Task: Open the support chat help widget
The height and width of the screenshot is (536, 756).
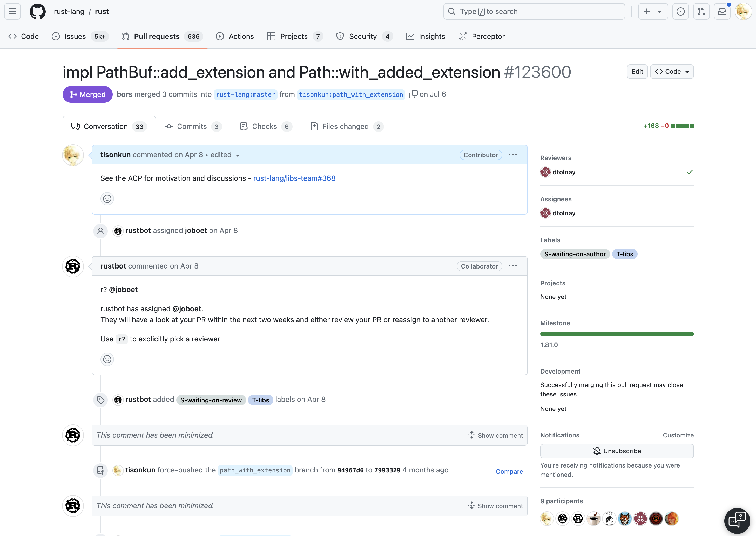Action: (737, 521)
